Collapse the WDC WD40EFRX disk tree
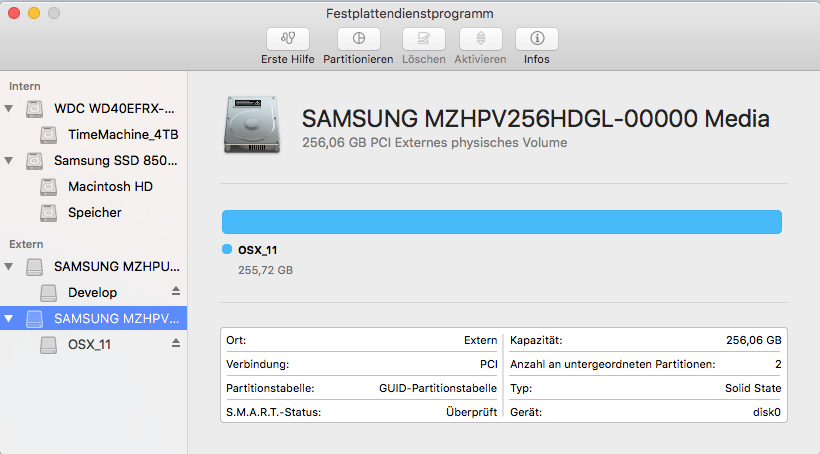820x454 pixels. (10, 108)
